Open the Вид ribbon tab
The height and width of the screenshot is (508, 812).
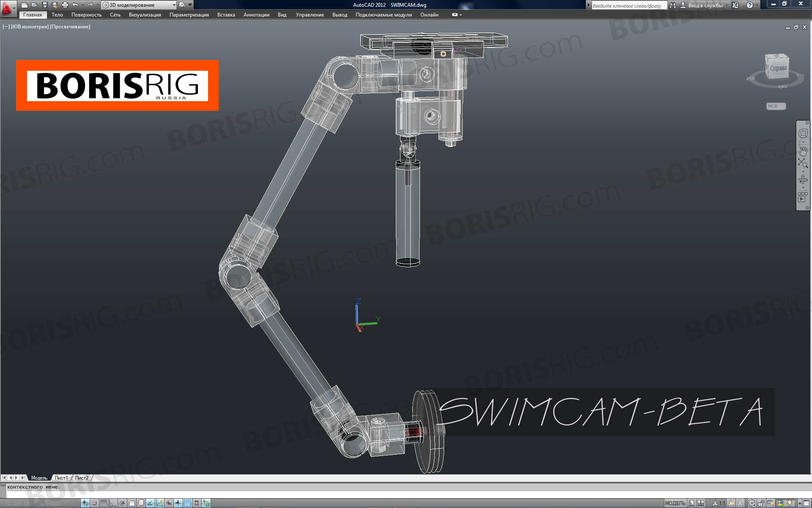pos(282,15)
